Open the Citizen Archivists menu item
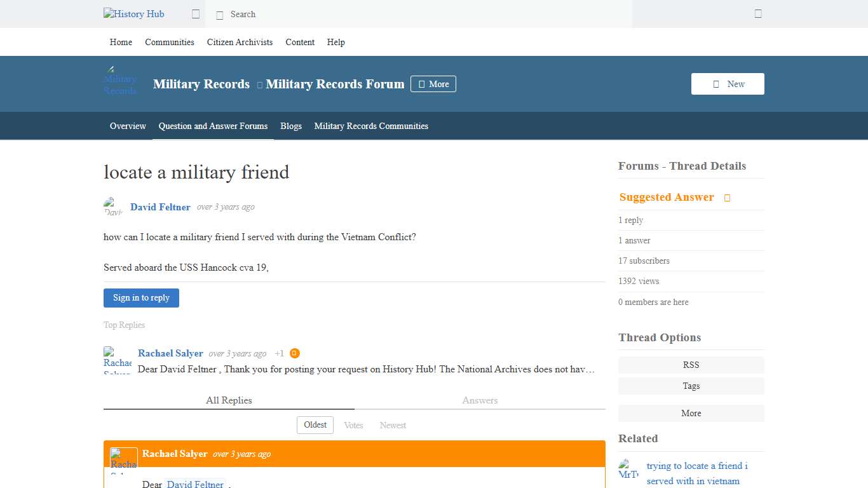This screenshot has width=868, height=488. pos(240,42)
